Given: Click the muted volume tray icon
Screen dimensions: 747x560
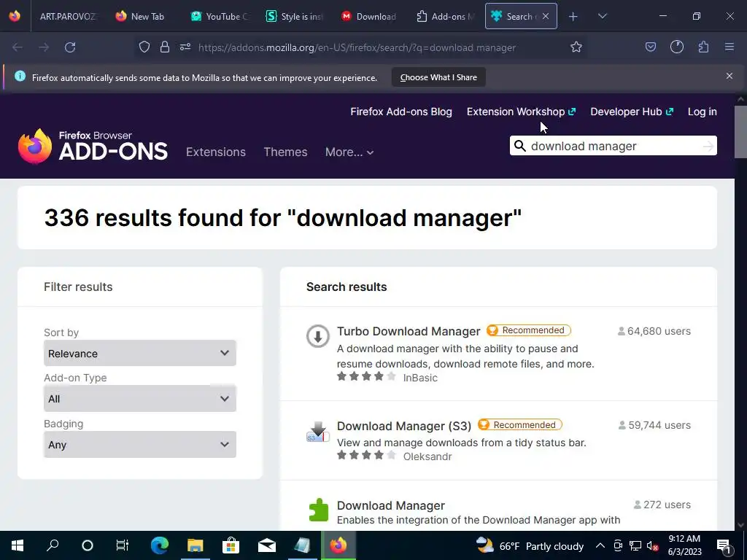Looking at the screenshot, I should tap(652, 545).
